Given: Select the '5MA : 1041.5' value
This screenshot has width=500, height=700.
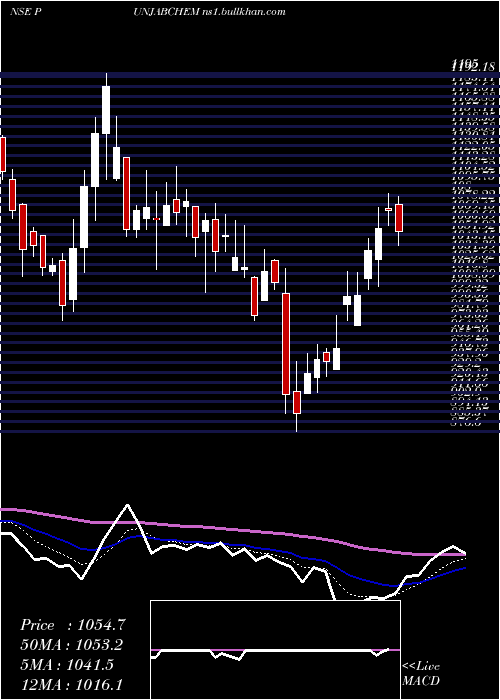Looking at the screenshot, I should click(67, 665).
